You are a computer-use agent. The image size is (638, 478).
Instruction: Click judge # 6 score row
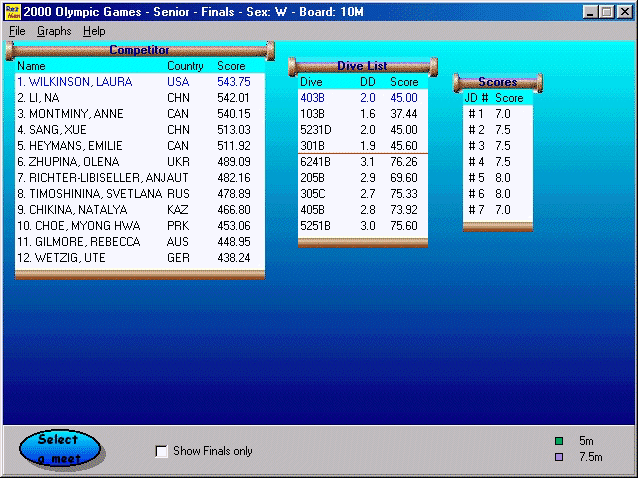[498, 194]
